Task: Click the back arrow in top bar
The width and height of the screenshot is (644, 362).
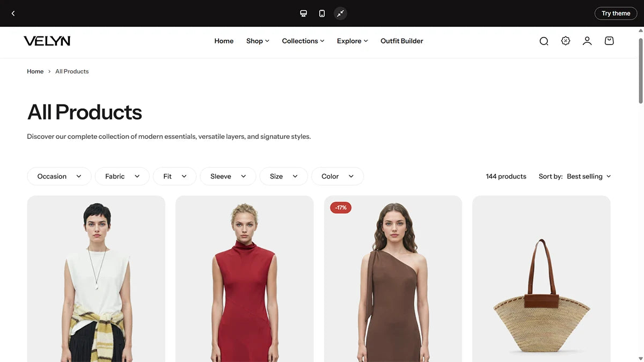Action: [x=13, y=13]
